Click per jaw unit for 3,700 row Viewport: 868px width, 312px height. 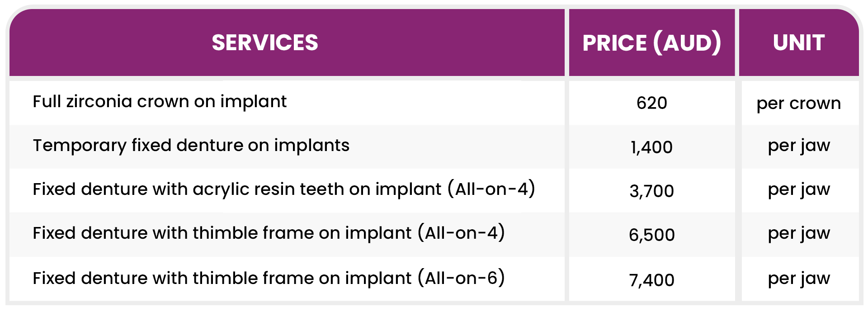(799, 190)
